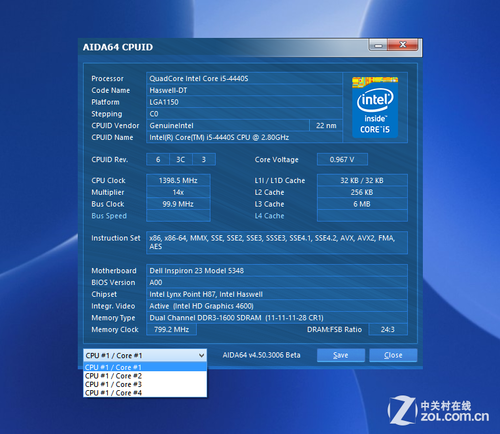
Task: Open the CPU core selection dropdown
Action: pyautogui.click(x=145, y=355)
